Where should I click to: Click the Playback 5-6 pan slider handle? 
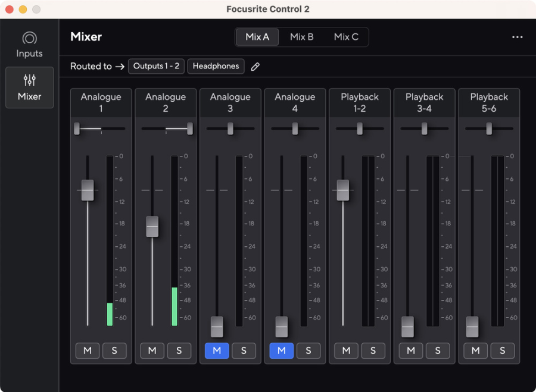click(489, 128)
